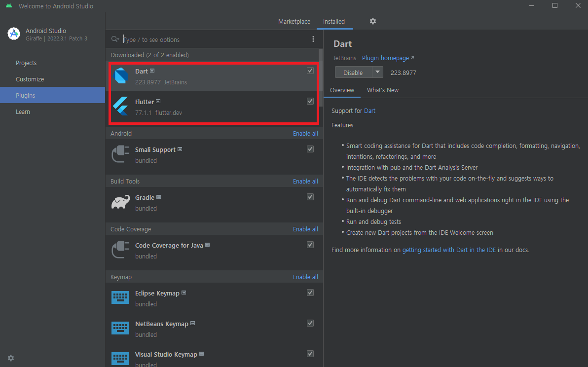Open getting started with Dart in the IDE link
The height and width of the screenshot is (367, 588).
449,250
